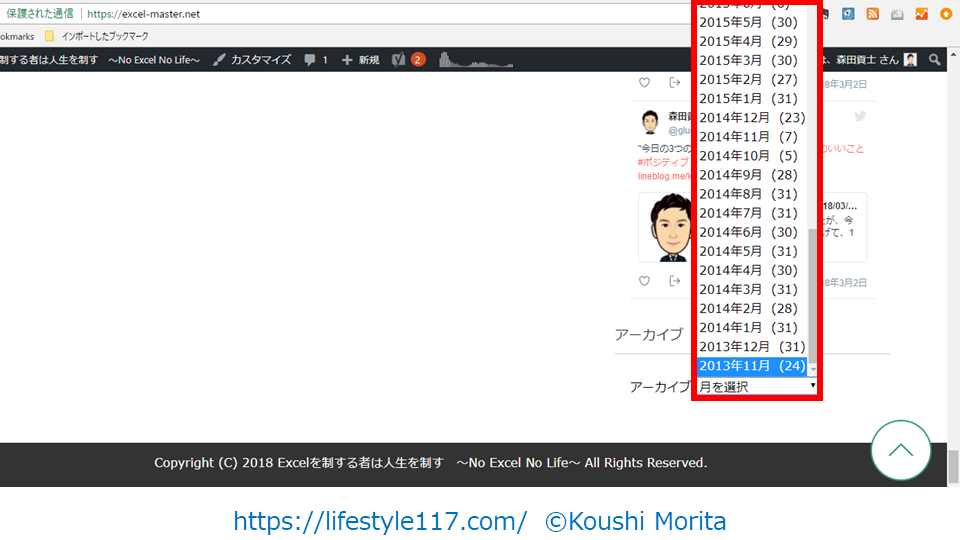Like the first tweet with heart icon
Screen dimensions: 960x540
pos(644,83)
